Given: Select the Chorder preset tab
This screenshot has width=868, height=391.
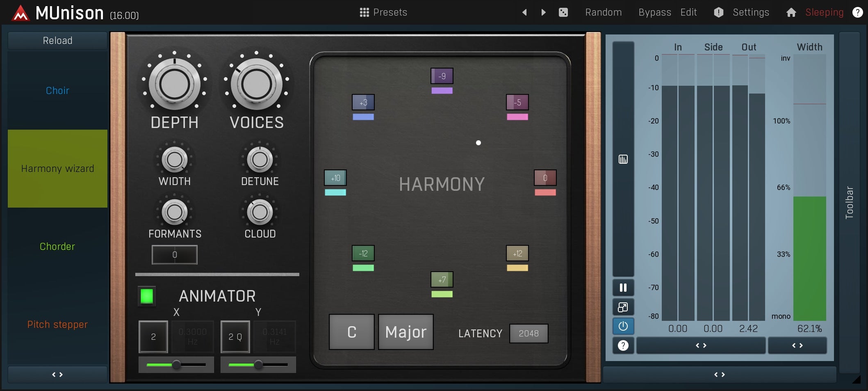Looking at the screenshot, I should point(57,247).
